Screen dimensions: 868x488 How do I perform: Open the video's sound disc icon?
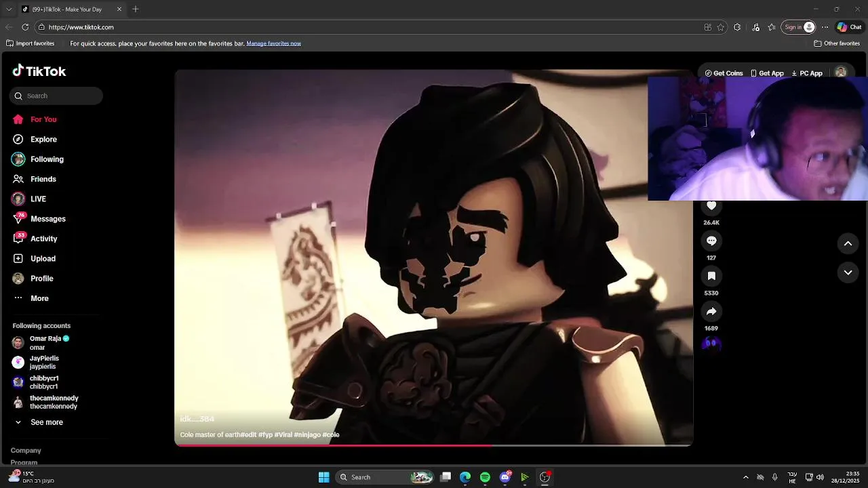click(711, 344)
